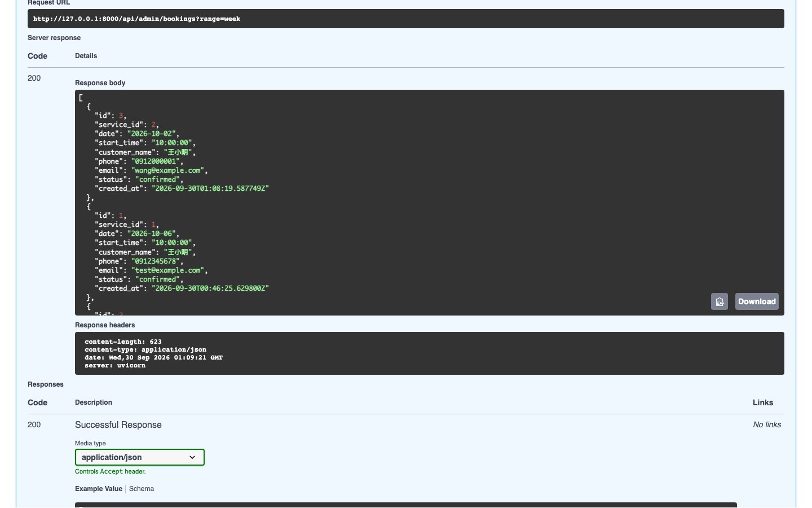The height and width of the screenshot is (508, 812).
Task: Click the "Description" column header
Action: [94, 402]
